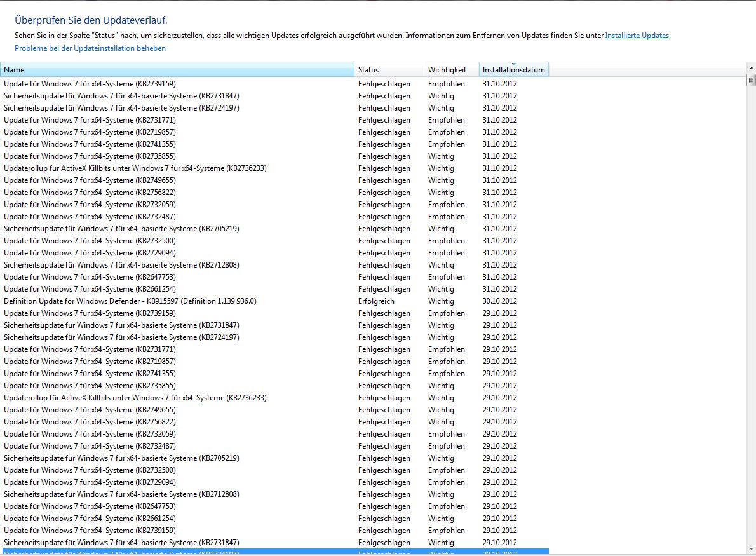The width and height of the screenshot is (756, 556).
Task: Select Update KB2661254 dated 31.10.2012
Action: (274, 289)
